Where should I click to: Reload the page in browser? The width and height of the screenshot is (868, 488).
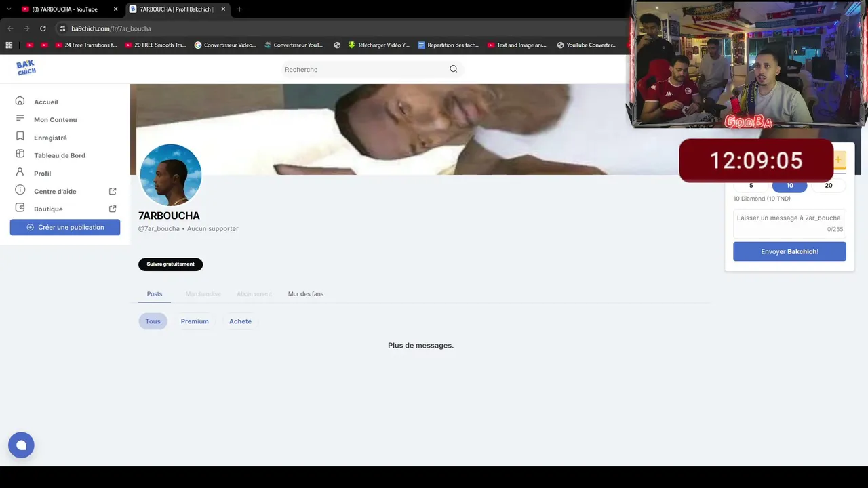(43, 28)
